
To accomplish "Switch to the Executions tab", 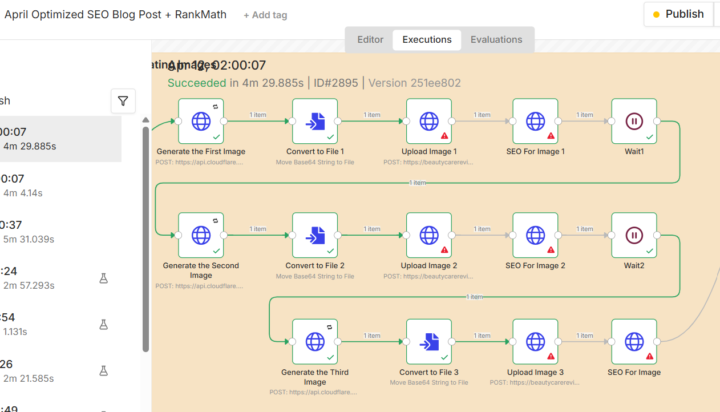I will coord(427,40).
